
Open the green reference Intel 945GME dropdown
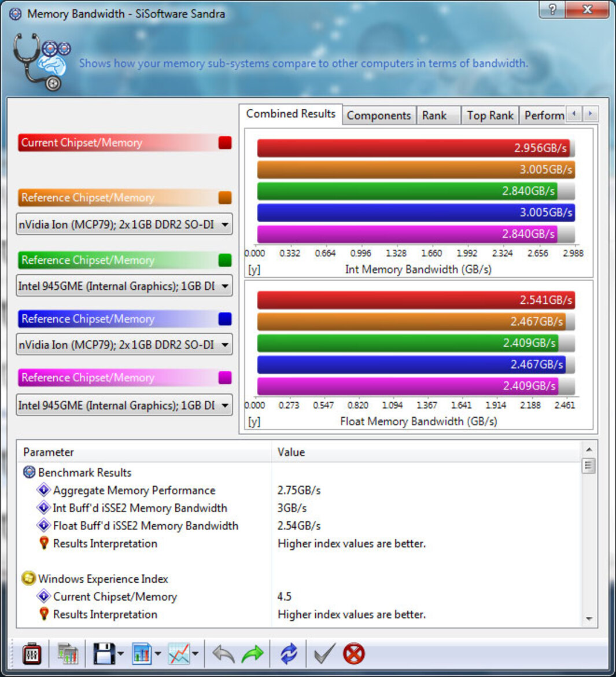(x=124, y=286)
